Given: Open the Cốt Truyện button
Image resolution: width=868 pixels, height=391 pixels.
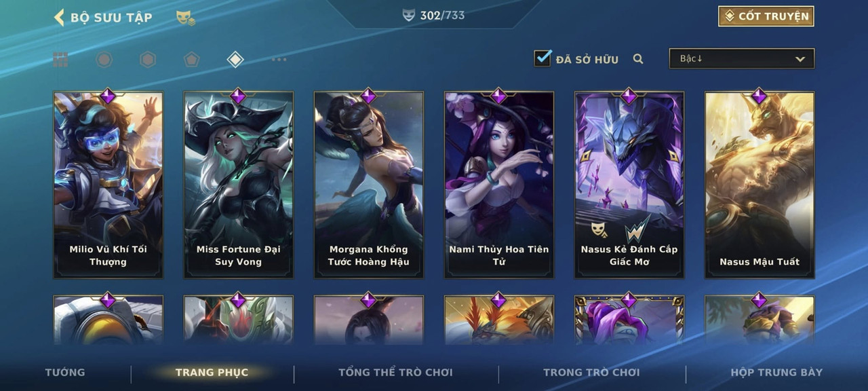Looking at the screenshot, I should pyautogui.click(x=766, y=16).
